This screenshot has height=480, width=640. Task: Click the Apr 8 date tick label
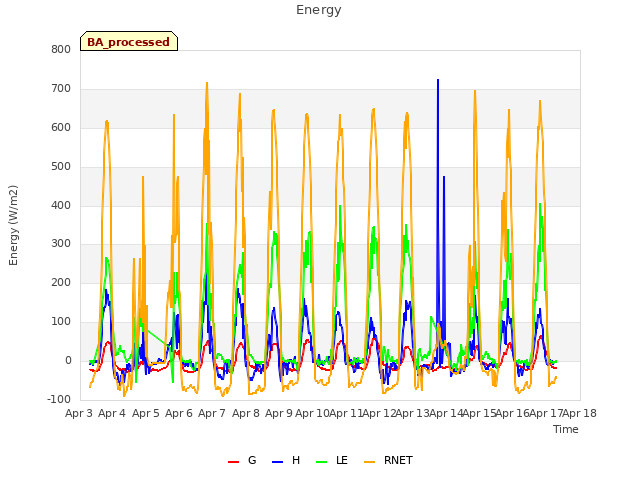click(246, 413)
